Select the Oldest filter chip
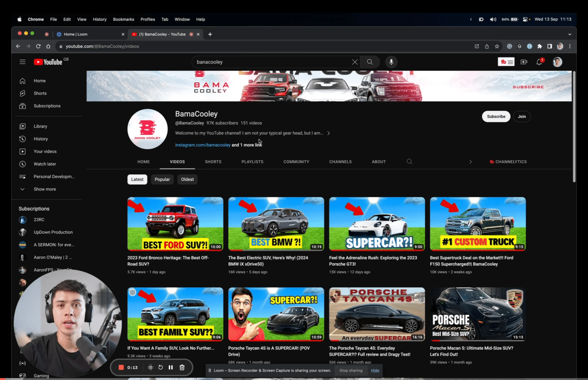The height and width of the screenshot is (380, 588). (187, 179)
